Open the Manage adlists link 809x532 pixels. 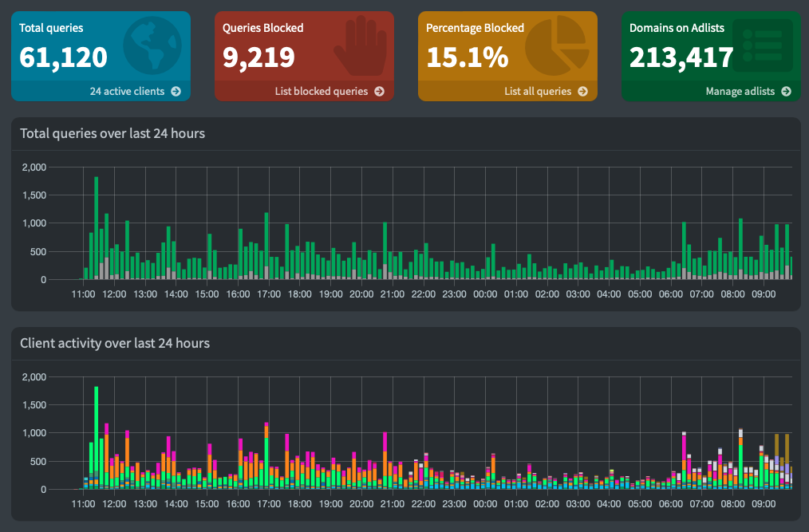coord(742,91)
